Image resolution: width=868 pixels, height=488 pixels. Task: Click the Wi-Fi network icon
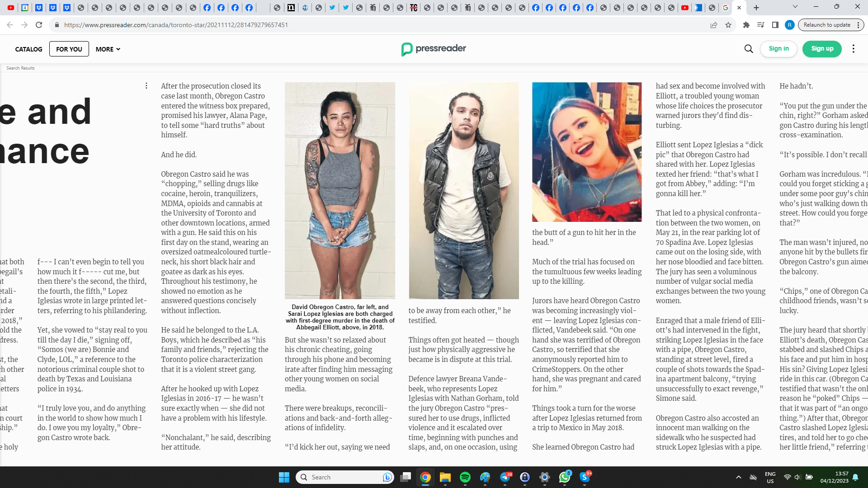click(x=787, y=477)
